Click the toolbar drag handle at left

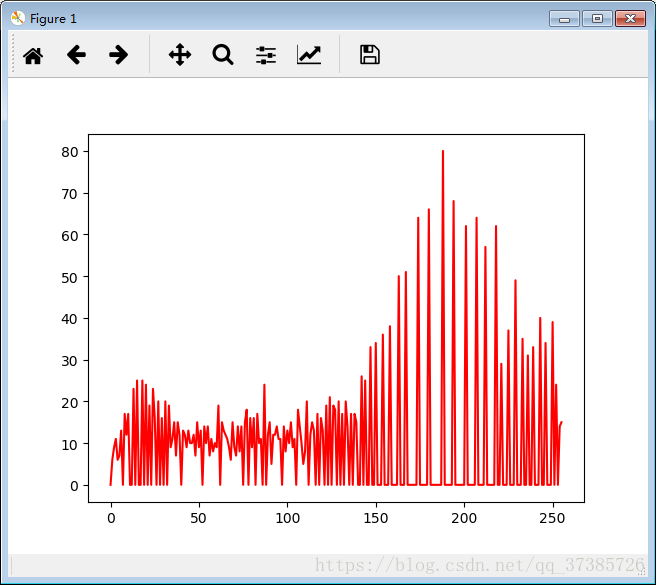point(13,54)
